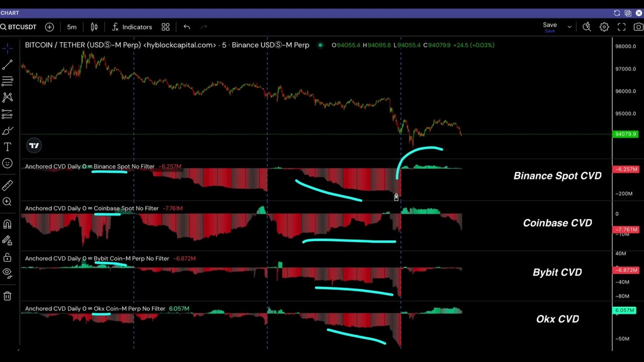Image resolution: width=644 pixels, height=362 pixels.
Task: Expand the Save layout dropdown arrow
Action: pyautogui.click(x=570, y=27)
